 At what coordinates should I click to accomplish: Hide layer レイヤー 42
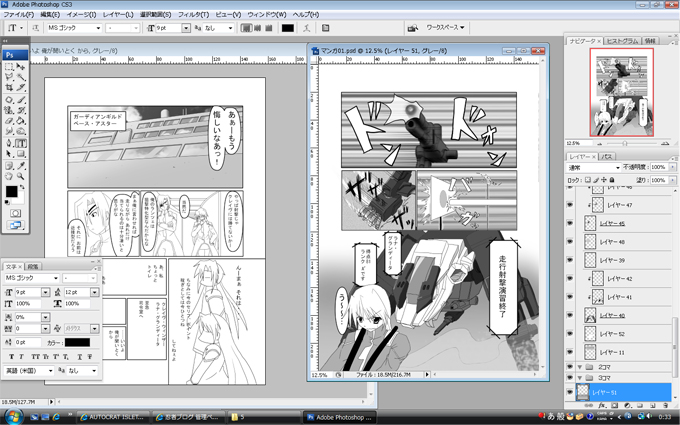(x=569, y=278)
